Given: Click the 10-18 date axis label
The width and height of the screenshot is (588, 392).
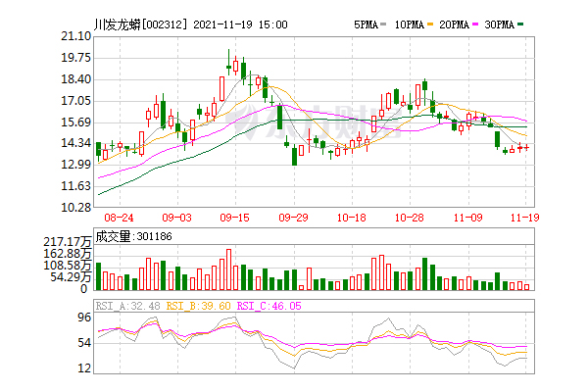Looking at the screenshot, I should pos(352,217).
